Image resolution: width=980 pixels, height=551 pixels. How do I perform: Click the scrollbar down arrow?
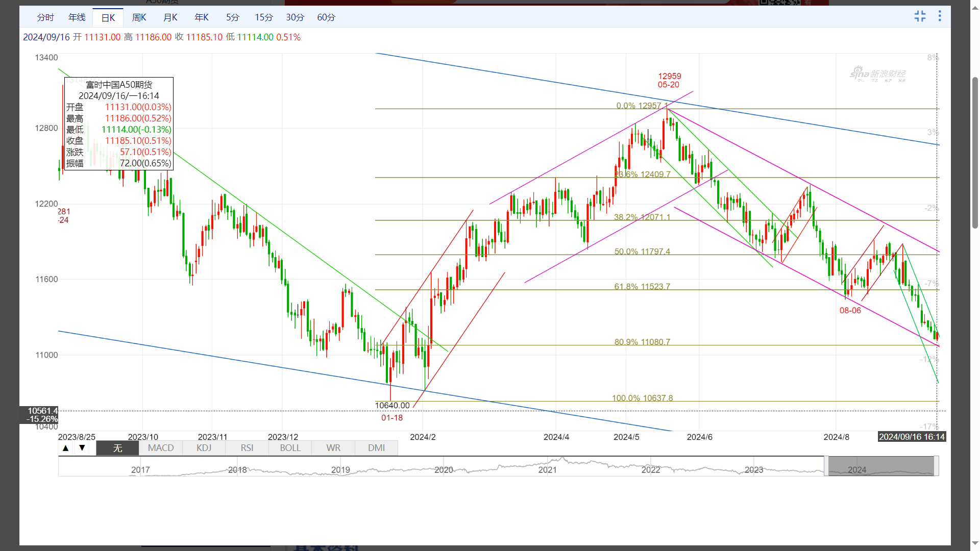click(x=975, y=543)
